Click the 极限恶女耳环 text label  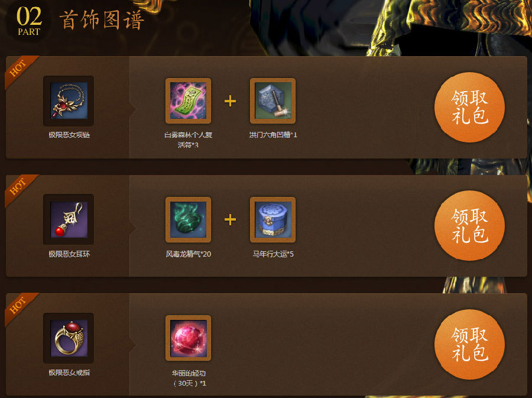69,254
